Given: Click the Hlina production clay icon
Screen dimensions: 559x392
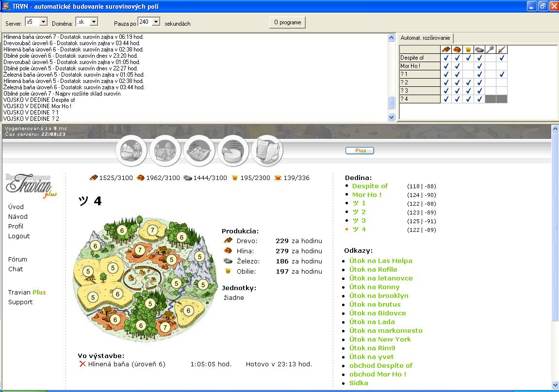Looking at the screenshot, I should click(228, 250).
